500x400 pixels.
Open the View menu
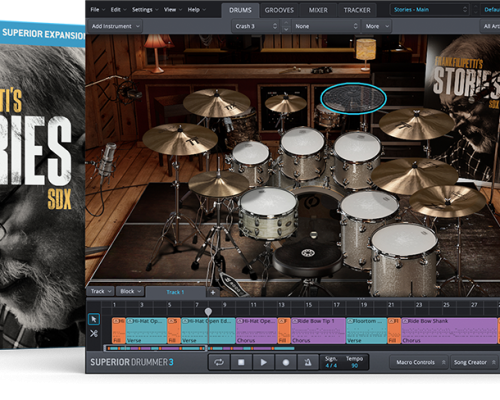click(x=173, y=10)
